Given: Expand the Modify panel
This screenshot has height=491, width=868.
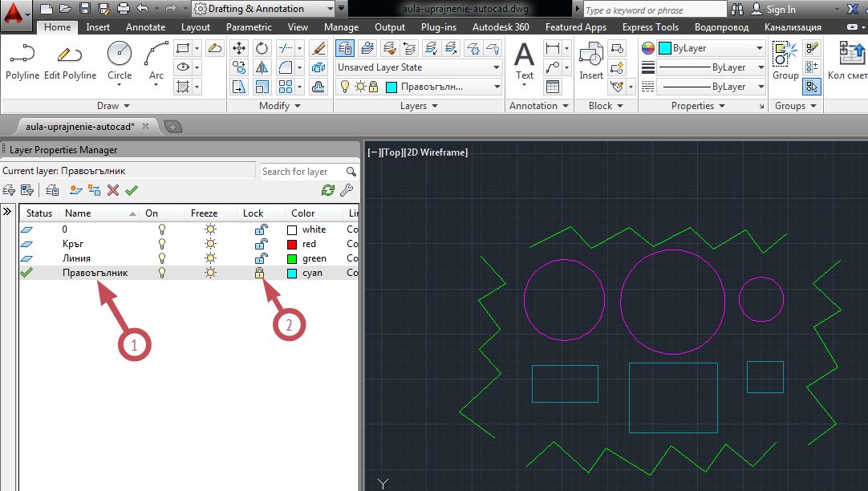Looking at the screenshot, I should pos(279,106).
